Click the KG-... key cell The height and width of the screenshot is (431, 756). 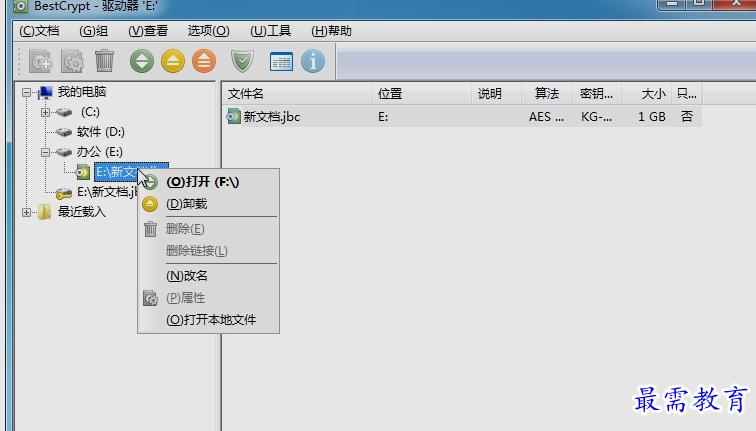coord(596,117)
